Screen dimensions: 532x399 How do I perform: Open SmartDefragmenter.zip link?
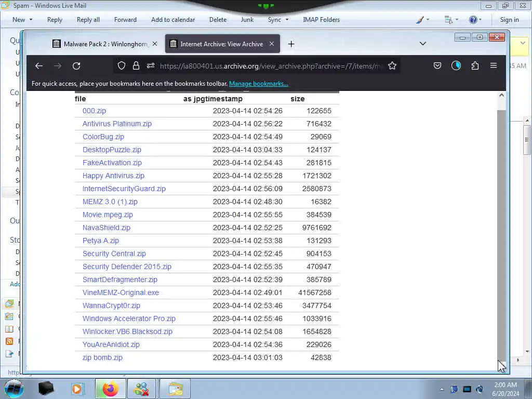point(120,280)
